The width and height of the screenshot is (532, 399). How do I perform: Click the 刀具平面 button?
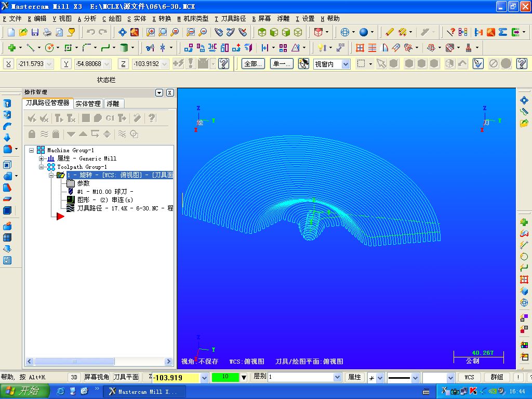[x=126, y=377]
